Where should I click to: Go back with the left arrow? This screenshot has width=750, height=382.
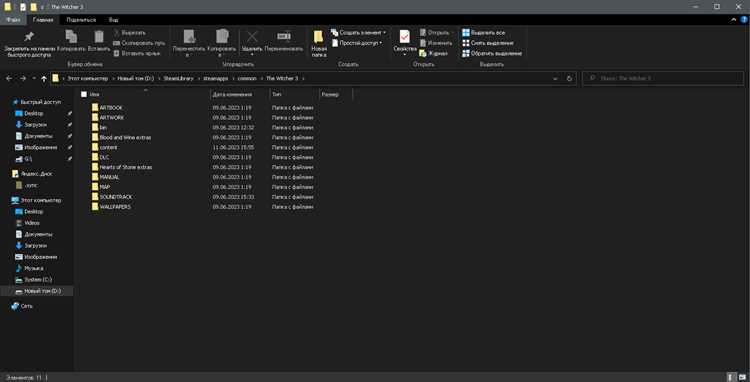(x=9, y=78)
